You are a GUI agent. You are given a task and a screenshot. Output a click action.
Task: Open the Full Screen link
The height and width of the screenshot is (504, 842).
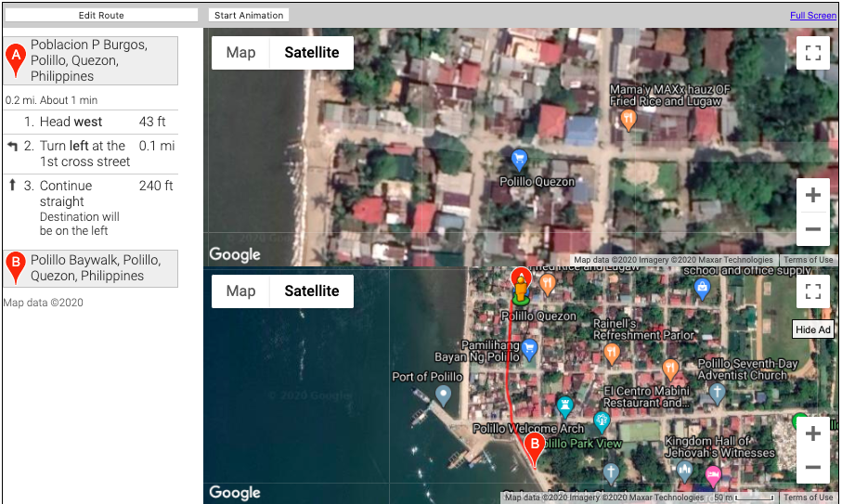pyautogui.click(x=812, y=16)
